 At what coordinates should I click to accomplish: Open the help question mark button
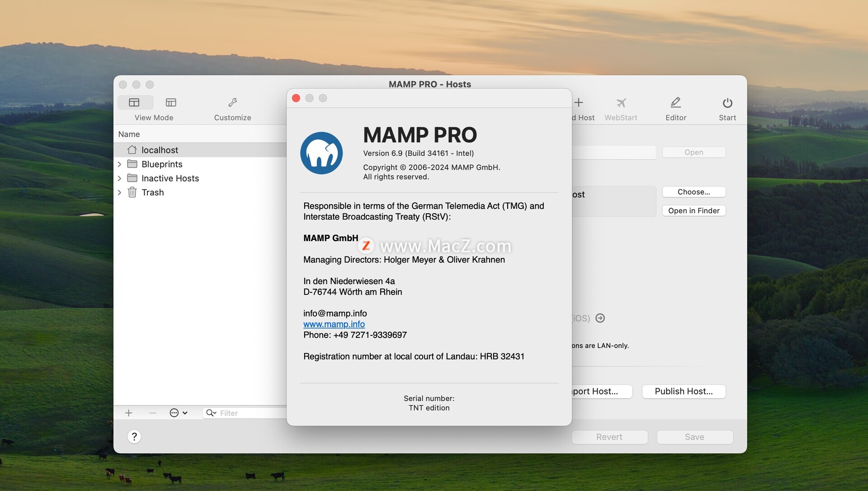(x=134, y=437)
